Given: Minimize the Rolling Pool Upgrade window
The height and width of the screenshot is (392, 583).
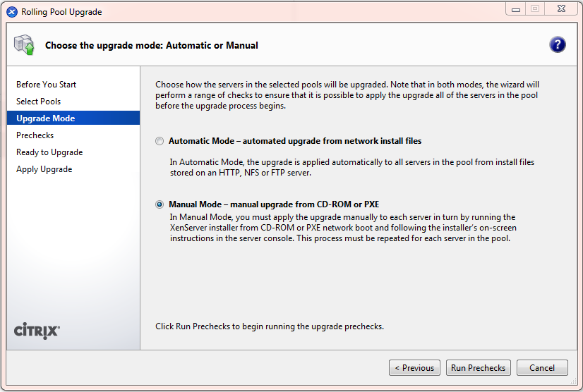Looking at the screenshot, I should 516,8.
